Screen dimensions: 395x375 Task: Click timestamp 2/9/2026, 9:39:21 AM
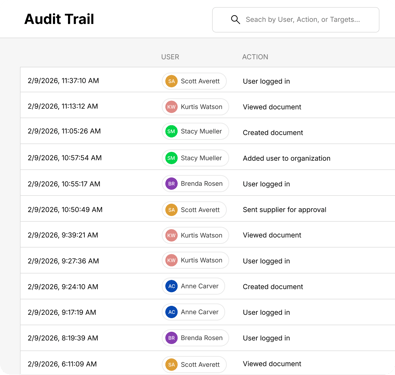pyautogui.click(x=63, y=235)
